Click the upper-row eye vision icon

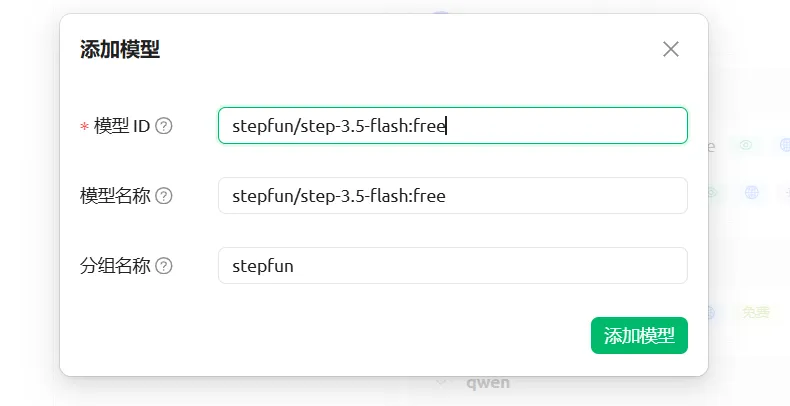click(x=745, y=145)
